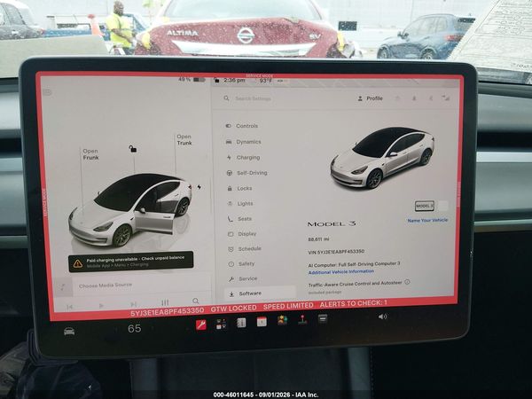
Task: Tap Open Frunk on the car view
Action: click(x=90, y=154)
